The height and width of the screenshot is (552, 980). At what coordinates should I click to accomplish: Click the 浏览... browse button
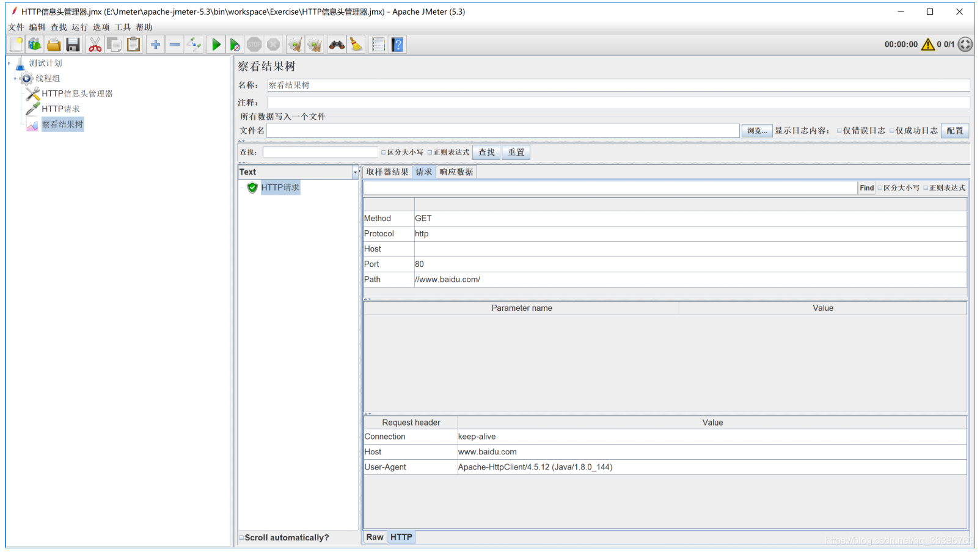click(x=756, y=131)
